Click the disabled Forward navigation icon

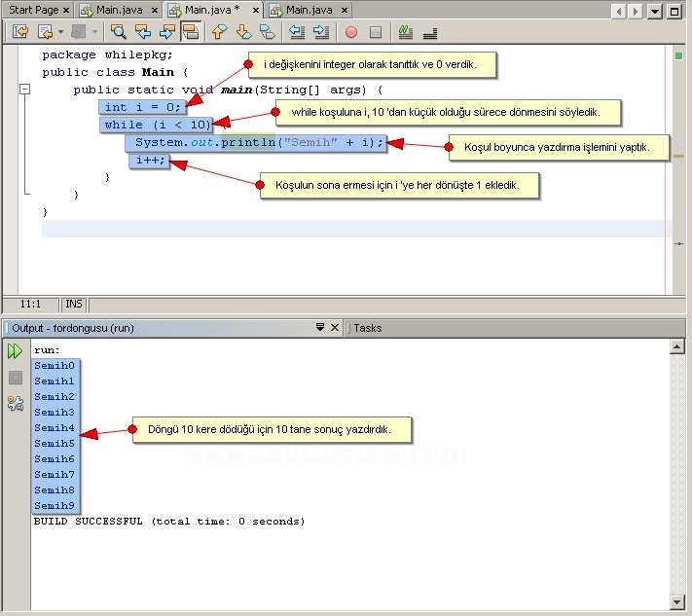tap(78, 32)
